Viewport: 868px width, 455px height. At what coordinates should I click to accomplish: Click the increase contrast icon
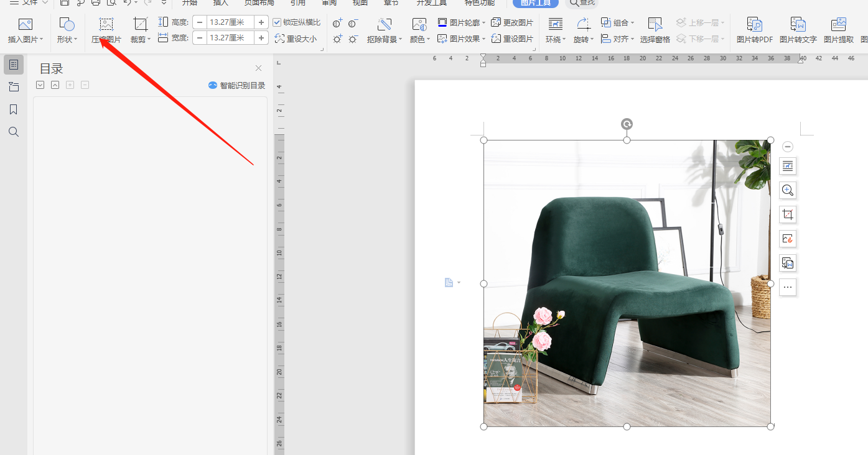[x=337, y=23]
